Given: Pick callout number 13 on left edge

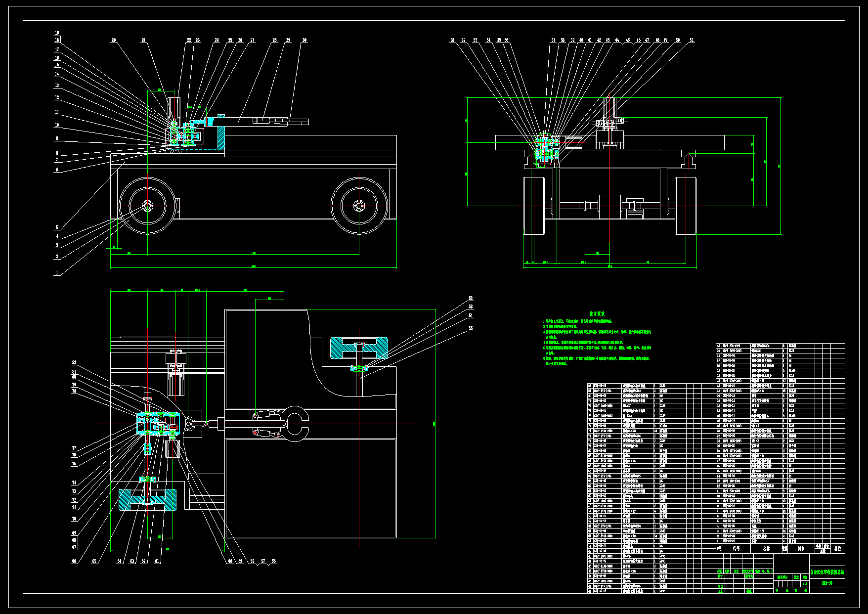Looking at the screenshot, I should coord(57,86).
